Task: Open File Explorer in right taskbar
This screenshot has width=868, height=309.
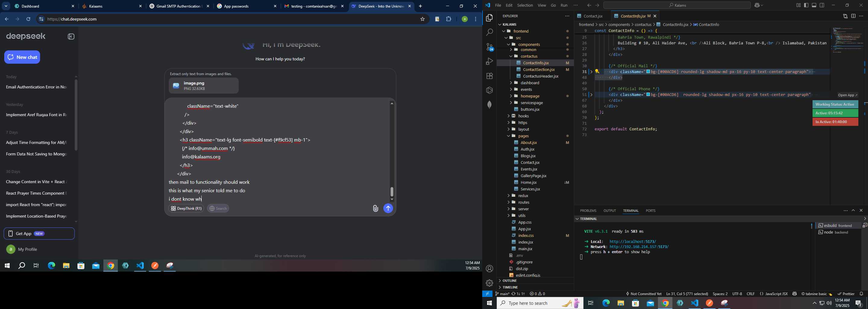Action: tap(621, 303)
